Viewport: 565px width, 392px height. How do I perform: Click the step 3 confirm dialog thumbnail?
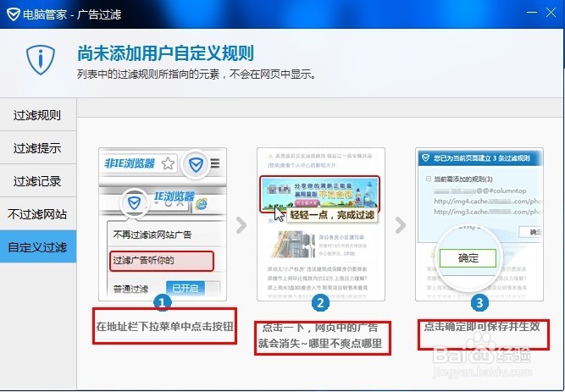pyautogui.click(x=479, y=224)
